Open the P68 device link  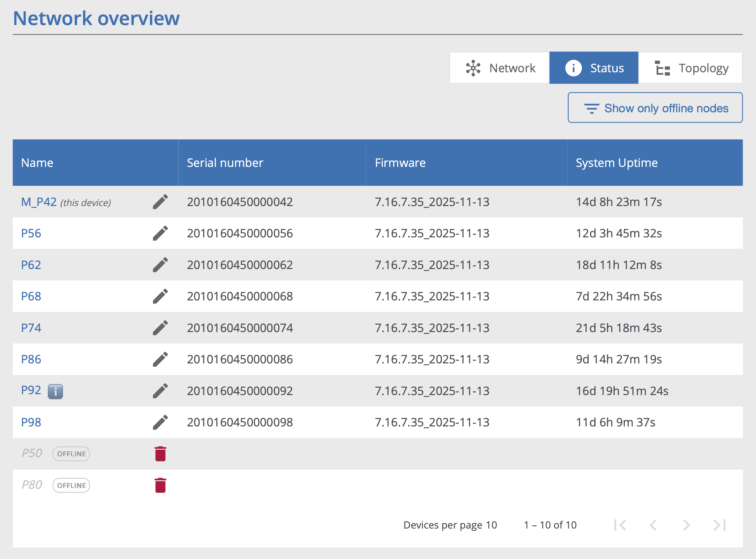pyautogui.click(x=31, y=296)
